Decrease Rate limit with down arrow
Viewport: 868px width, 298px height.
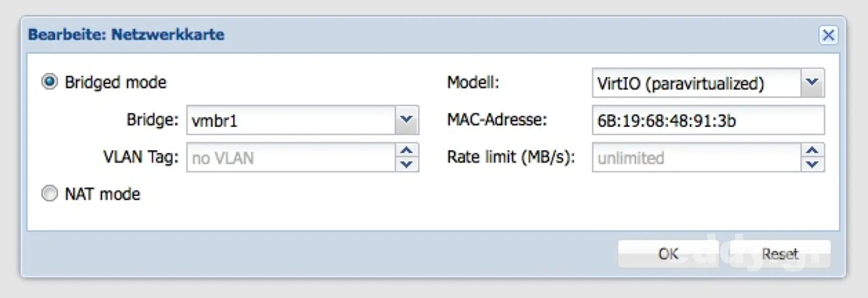point(812,164)
